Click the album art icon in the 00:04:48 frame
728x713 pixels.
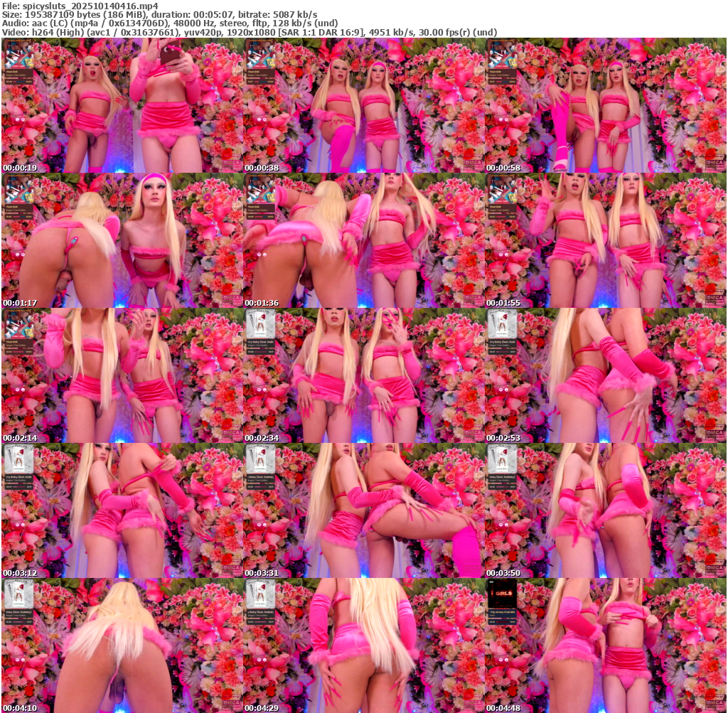(x=502, y=591)
